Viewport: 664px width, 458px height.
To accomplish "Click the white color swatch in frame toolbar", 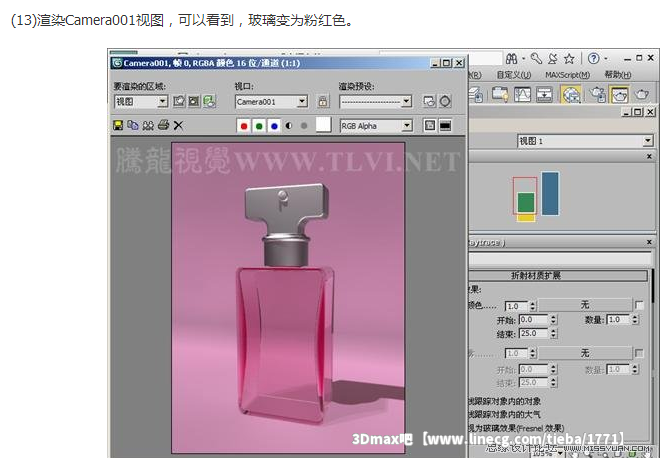I will click(323, 125).
